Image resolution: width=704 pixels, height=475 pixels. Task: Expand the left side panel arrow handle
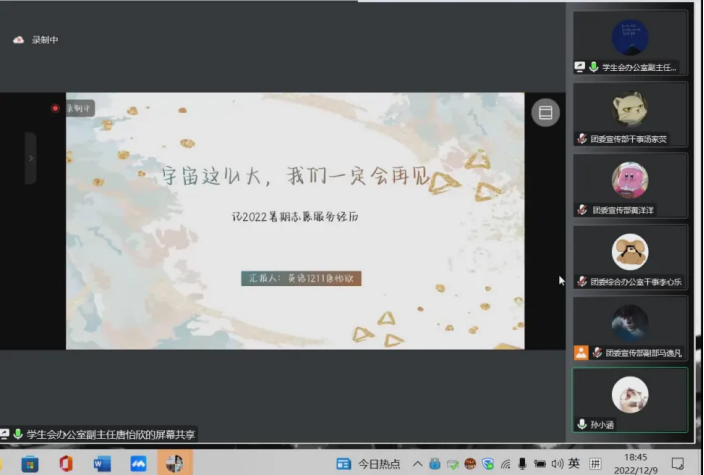(x=30, y=158)
